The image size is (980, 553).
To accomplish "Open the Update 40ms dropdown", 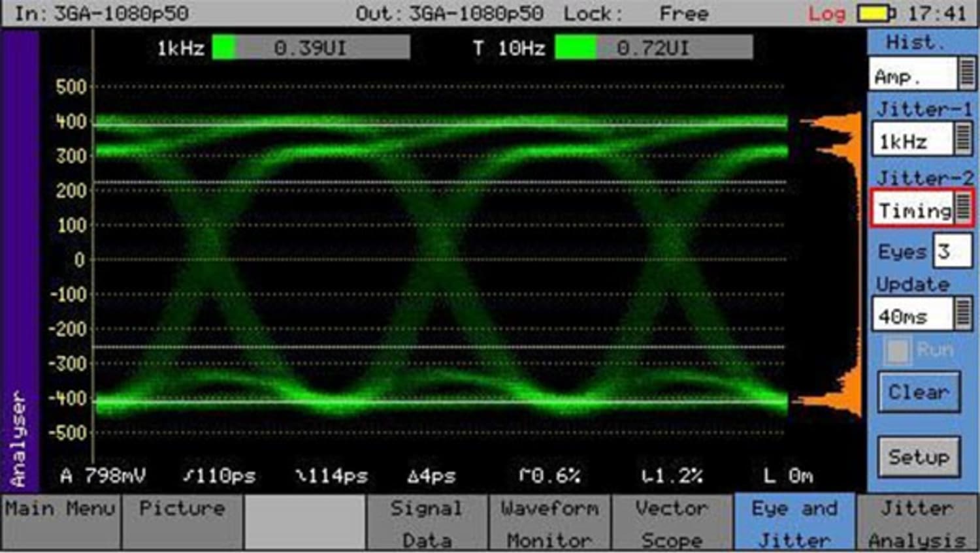I will [x=922, y=314].
